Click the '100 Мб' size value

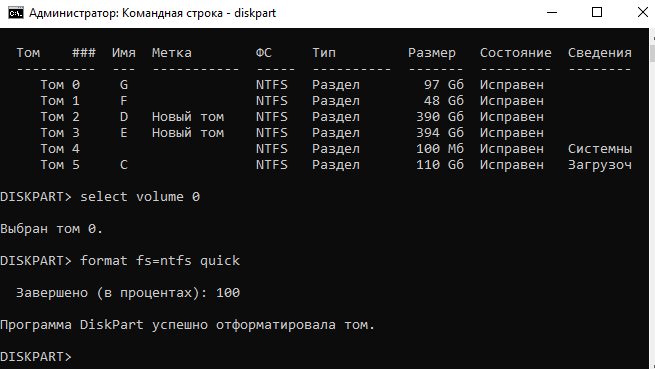pyautogui.click(x=440, y=149)
